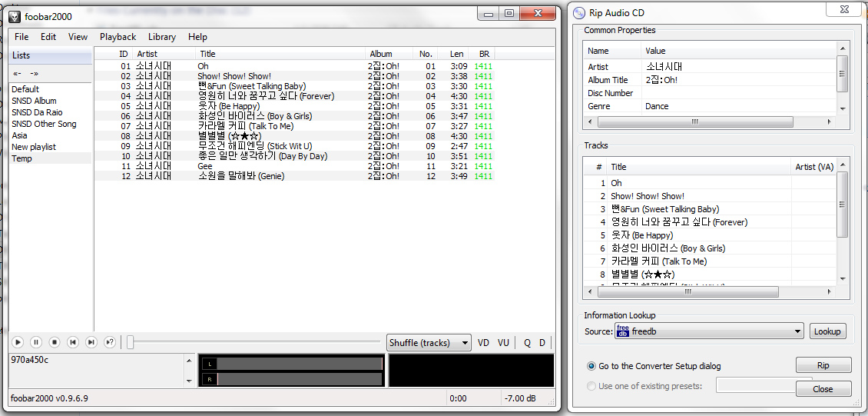Click the Play button in foobar2000
Viewport: 868px width, 416px height.
coord(17,342)
